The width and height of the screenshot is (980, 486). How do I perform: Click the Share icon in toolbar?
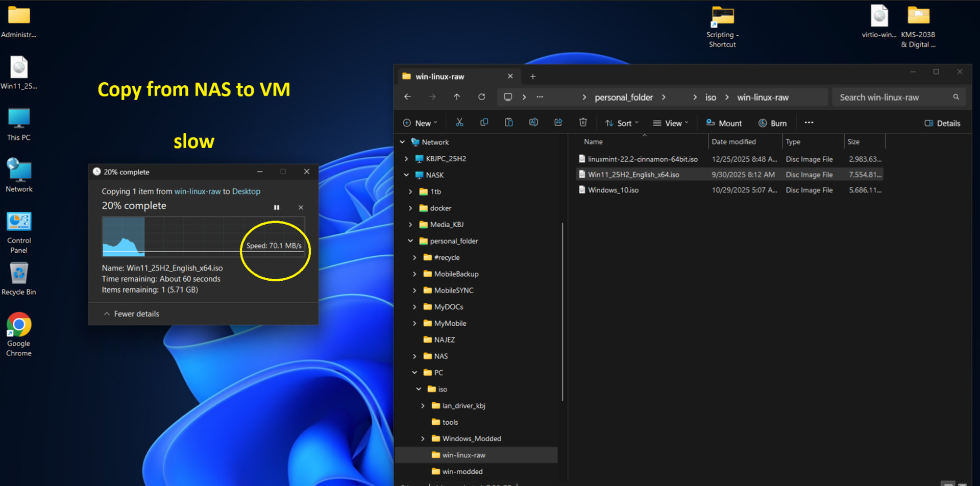[x=558, y=123]
